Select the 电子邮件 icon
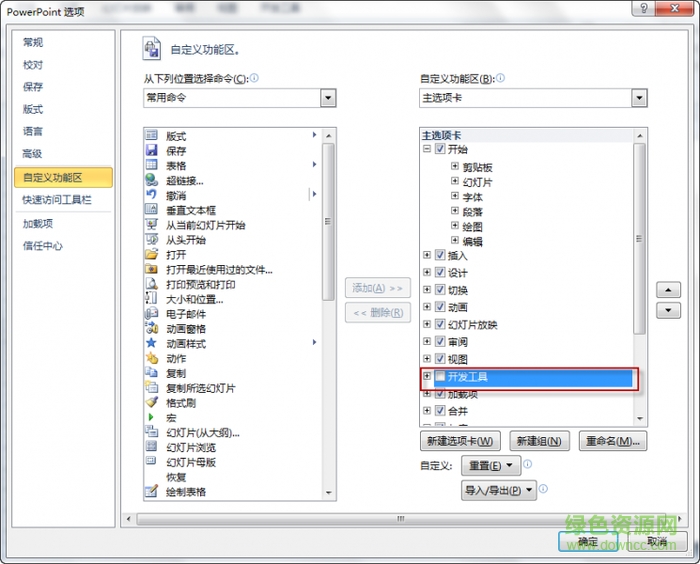 (152, 313)
